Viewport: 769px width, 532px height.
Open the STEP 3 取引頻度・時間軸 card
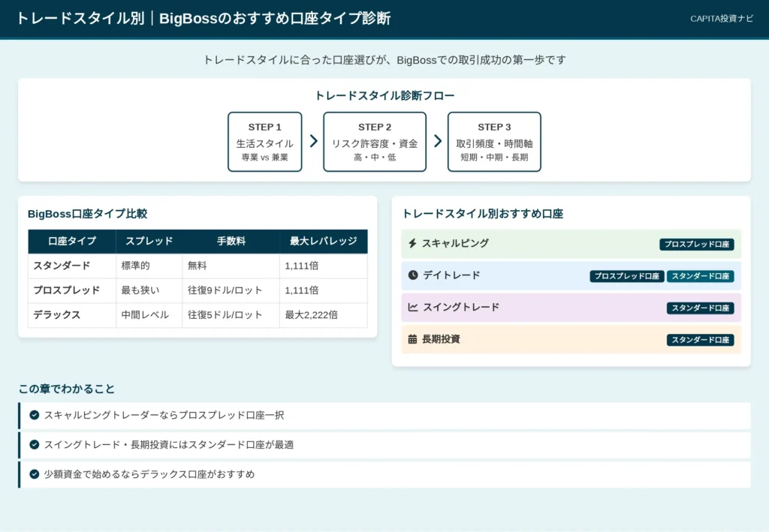[x=494, y=142]
